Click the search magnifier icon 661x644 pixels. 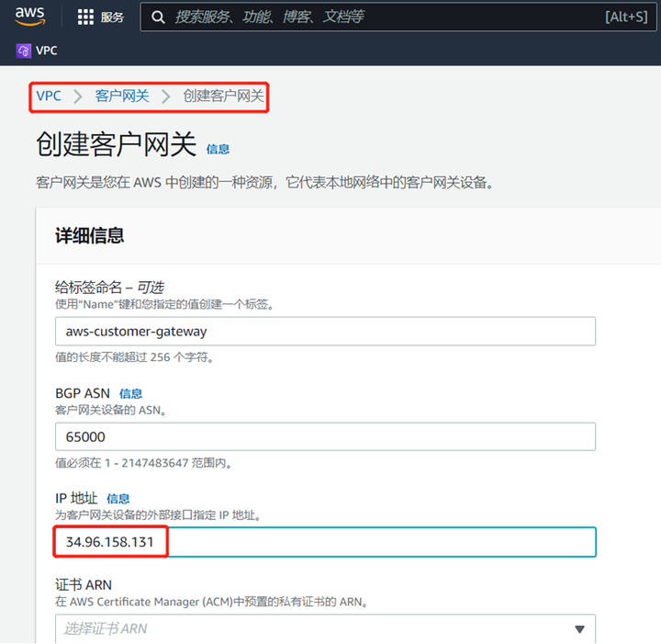158,17
